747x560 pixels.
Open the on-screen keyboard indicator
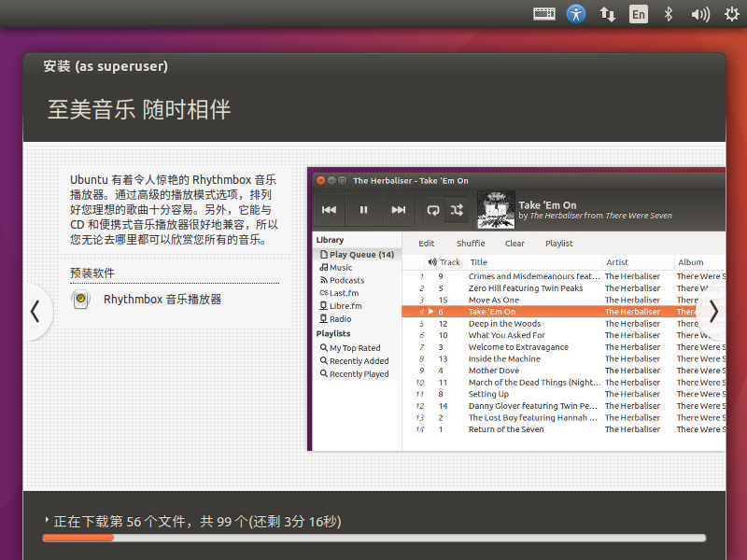pos(544,14)
